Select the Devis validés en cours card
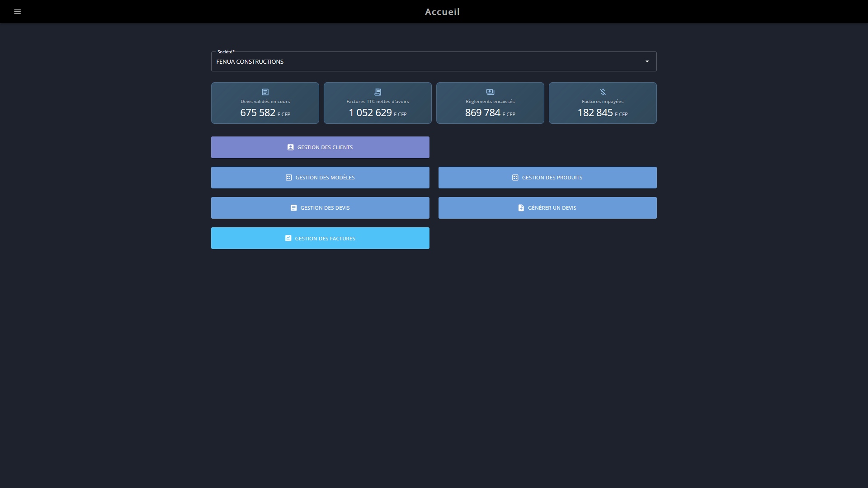This screenshot has height=488, width=868. [265, 103]
